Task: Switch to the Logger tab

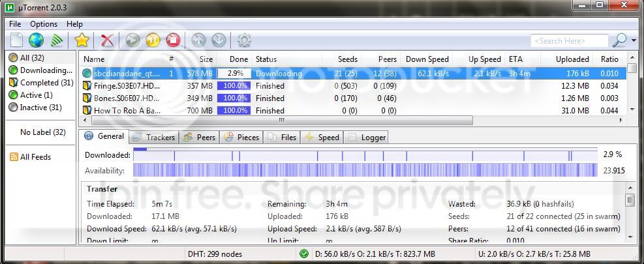Action: tap(366, 137)
